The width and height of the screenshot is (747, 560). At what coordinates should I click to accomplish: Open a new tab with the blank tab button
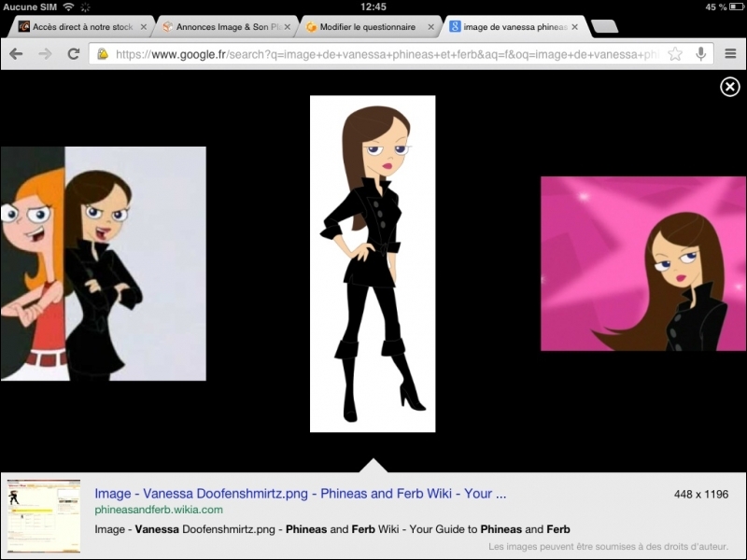pos(604,27)
